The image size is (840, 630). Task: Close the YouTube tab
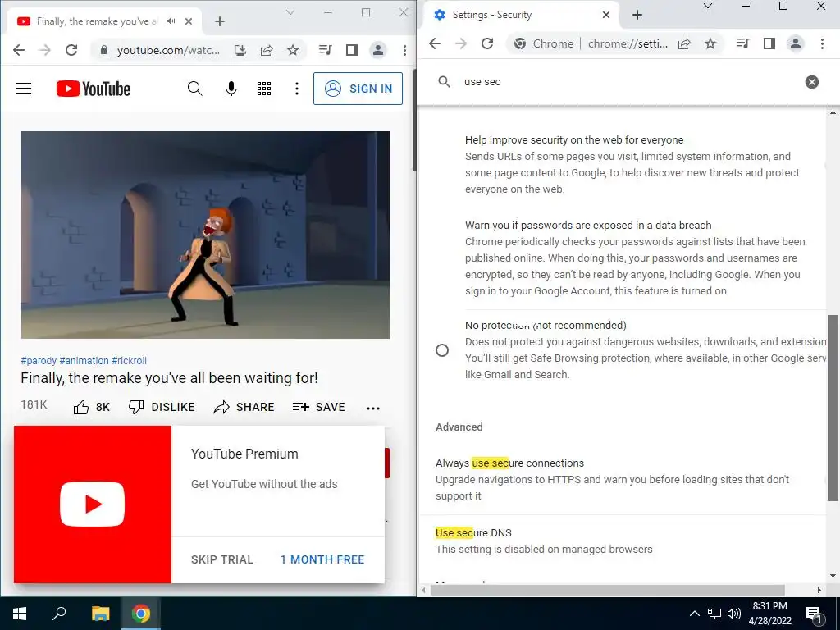pos(189,21)
